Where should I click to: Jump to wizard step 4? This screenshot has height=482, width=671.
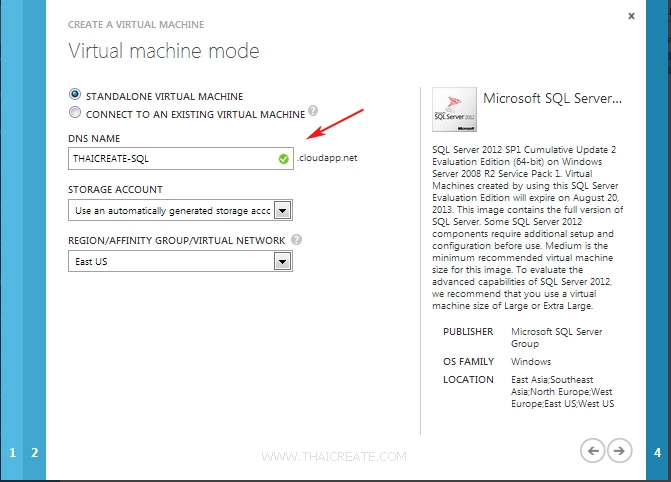tap(657, 452)
